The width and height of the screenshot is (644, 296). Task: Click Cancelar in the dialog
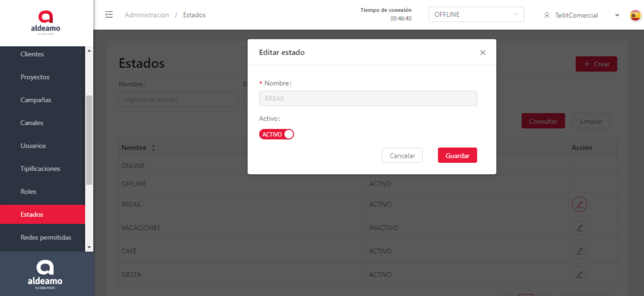tap(402, 155)
